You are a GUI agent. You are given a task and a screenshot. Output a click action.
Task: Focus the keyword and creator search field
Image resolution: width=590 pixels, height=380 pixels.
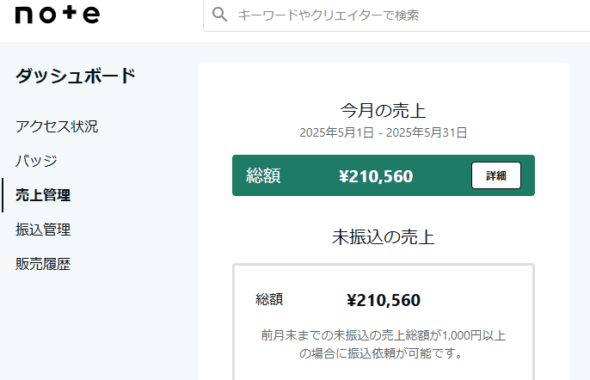point(397,15)
